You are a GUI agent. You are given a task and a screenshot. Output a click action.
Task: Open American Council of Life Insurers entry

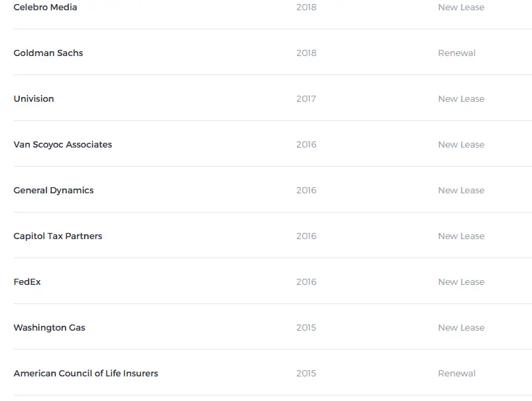click(86, 374)
